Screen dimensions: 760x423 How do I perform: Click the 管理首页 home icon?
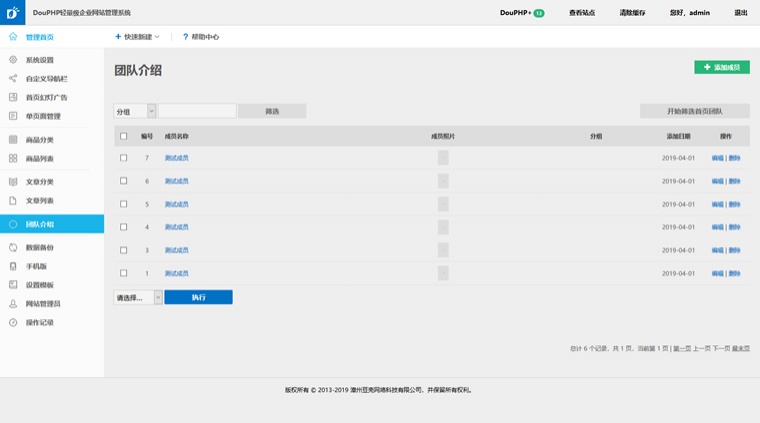coord(13,37)
